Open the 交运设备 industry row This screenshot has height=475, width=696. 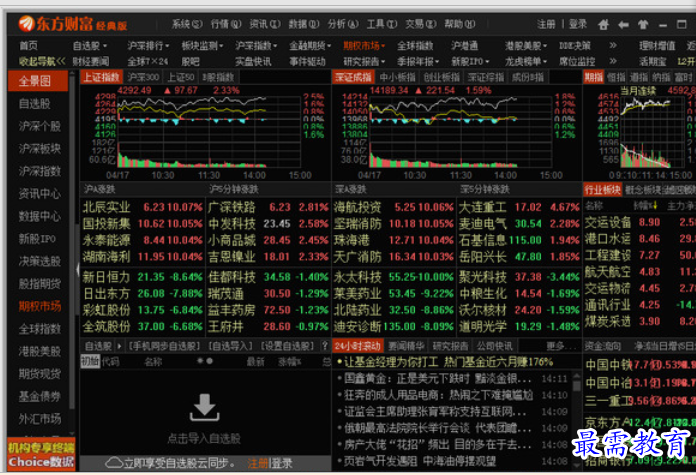tap(639, 222)
